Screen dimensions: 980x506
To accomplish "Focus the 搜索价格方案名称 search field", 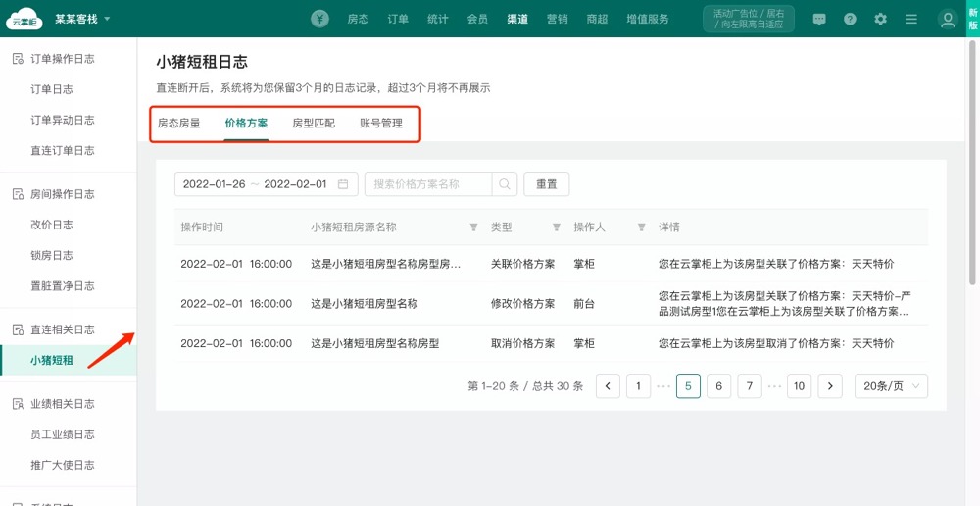I will 429,184.
